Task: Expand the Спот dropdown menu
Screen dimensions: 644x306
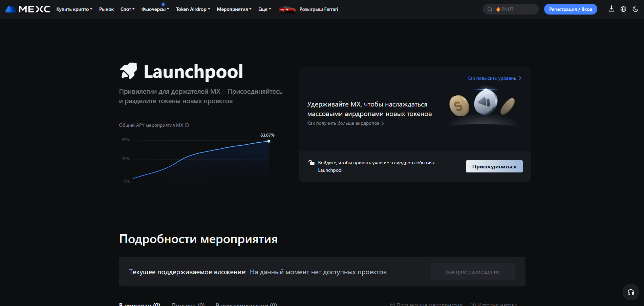Action: [x=127, y=9]
